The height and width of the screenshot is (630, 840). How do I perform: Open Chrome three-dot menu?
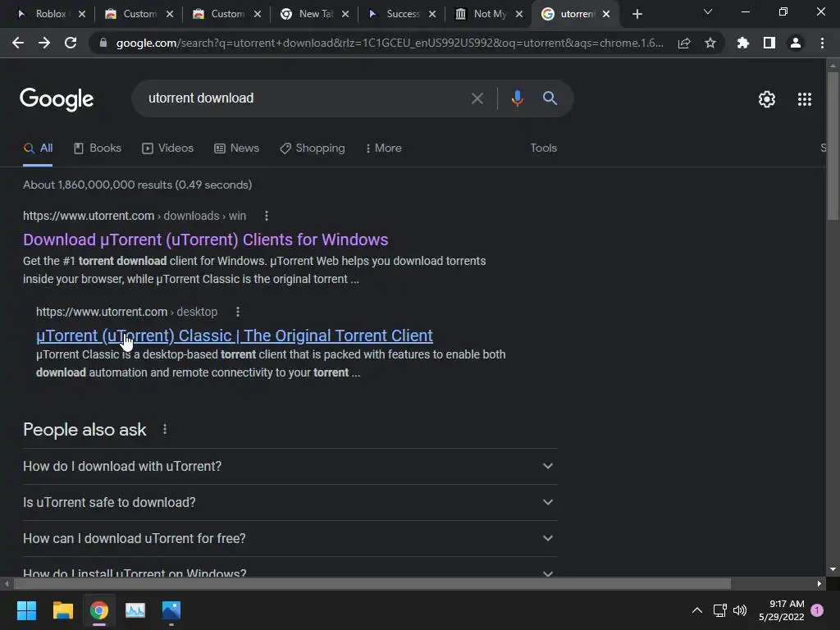822,43
